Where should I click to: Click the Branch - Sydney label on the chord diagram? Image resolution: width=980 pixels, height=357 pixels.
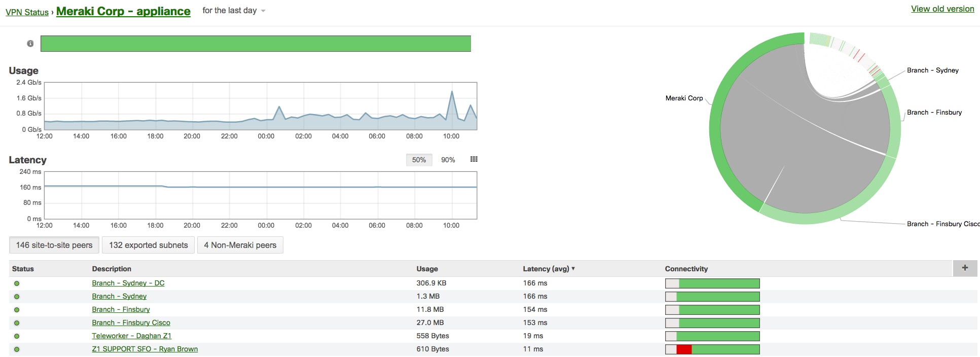(933, 70)
